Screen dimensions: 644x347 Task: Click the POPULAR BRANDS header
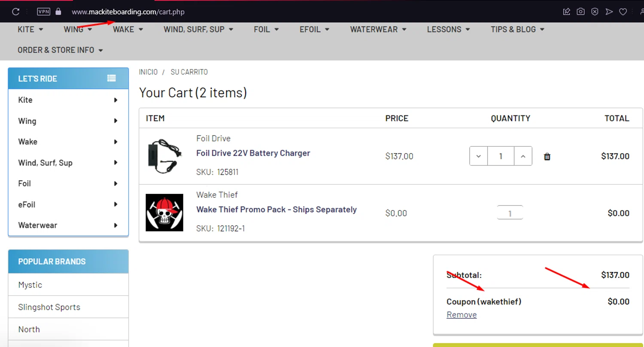pyautogui.click(x=68, y=262)
